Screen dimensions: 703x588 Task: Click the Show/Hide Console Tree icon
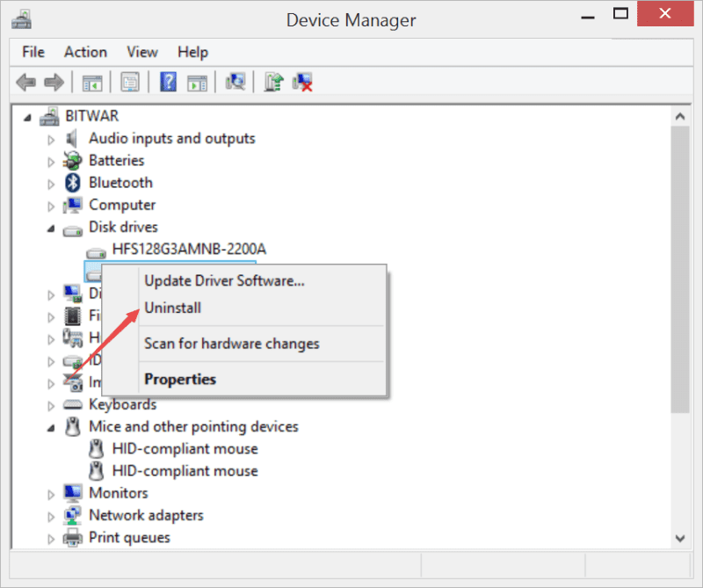coord(92,83)
